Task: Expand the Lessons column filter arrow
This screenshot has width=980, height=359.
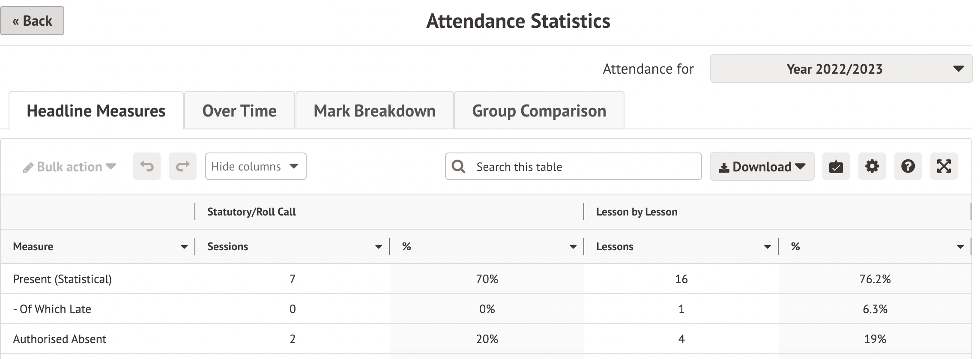Action: tap(768, 247)
